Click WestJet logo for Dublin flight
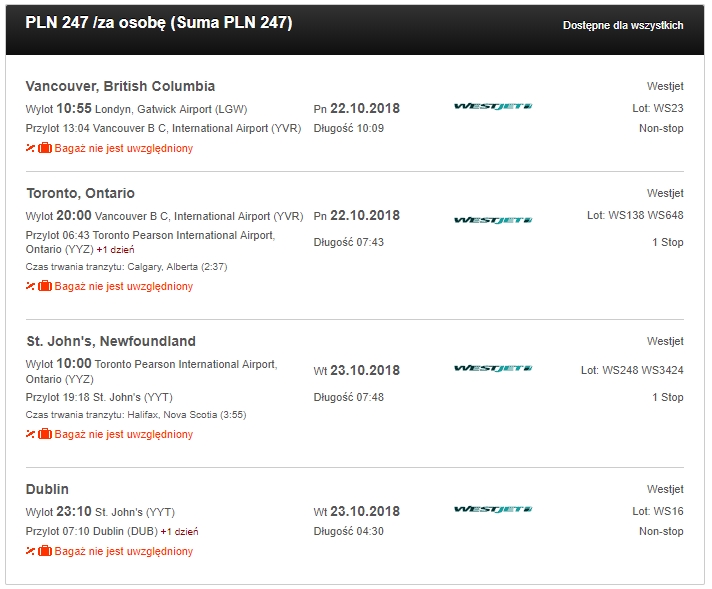712x589 pixels. tap(493, 509)
